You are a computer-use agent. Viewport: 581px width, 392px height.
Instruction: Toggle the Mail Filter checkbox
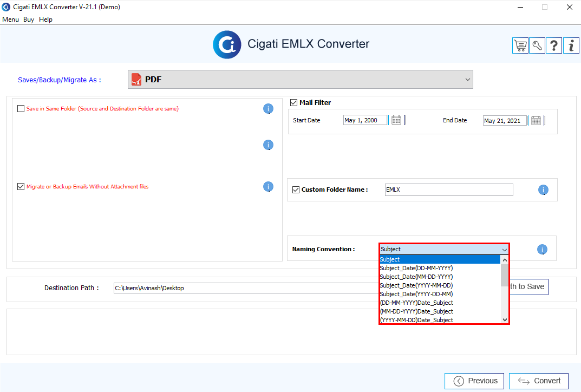tap(294, 103)
